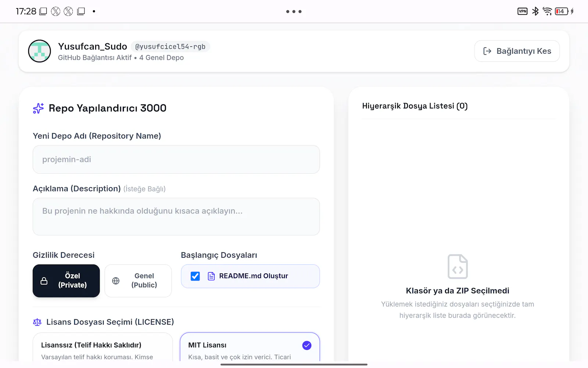Image resolution: width=588 pixels, height=368 pixels.
Task: Click the sparkle icon beside Repo Yapılandırıcı 3000
Action: coord(38,108)
